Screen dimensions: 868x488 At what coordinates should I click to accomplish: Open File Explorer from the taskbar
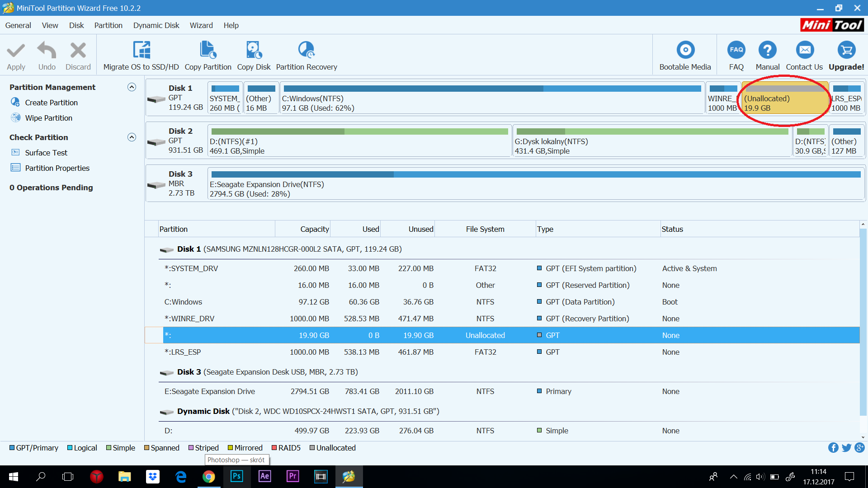click(124, 477)
